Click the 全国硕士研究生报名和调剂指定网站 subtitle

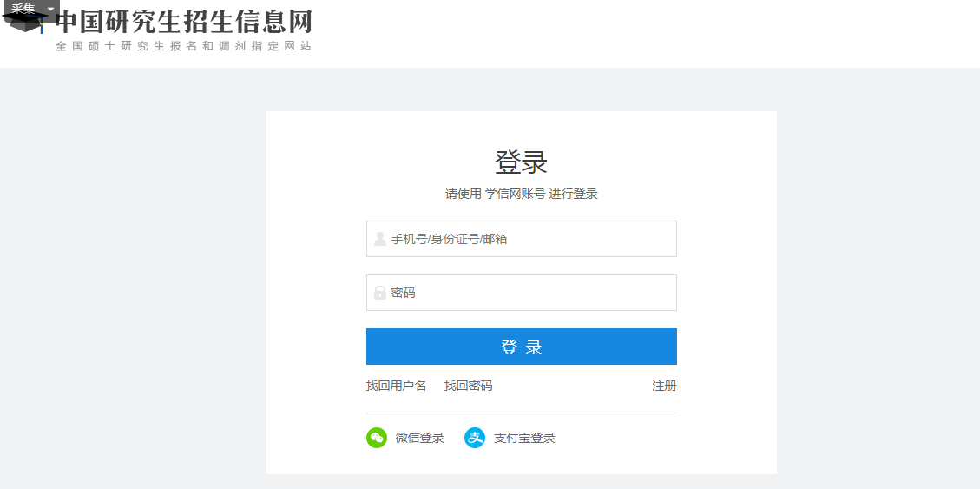[183, 46]
